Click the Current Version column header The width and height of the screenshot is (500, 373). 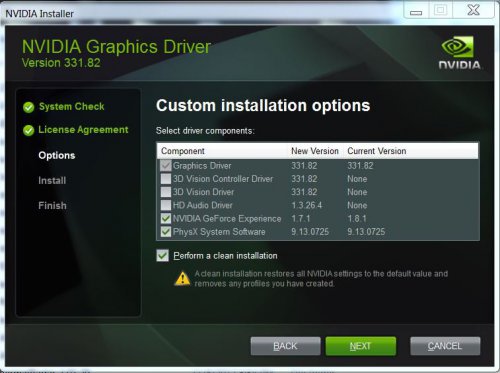coord(377,151)
